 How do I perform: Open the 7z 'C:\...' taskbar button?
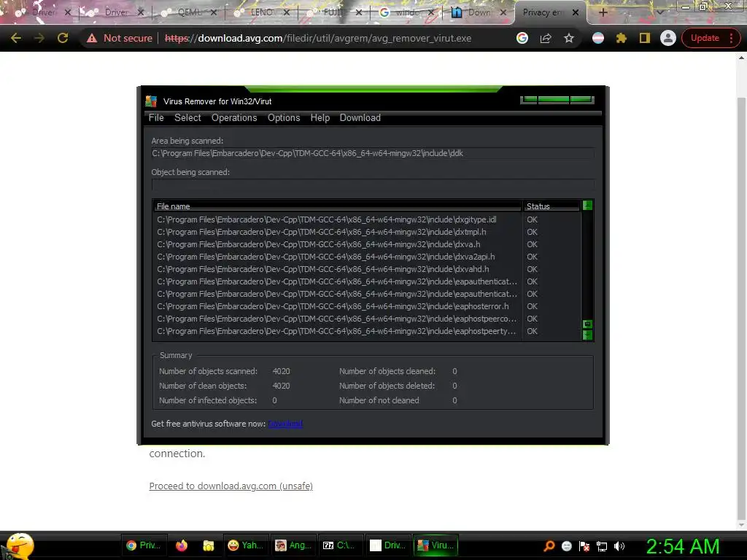341,545
